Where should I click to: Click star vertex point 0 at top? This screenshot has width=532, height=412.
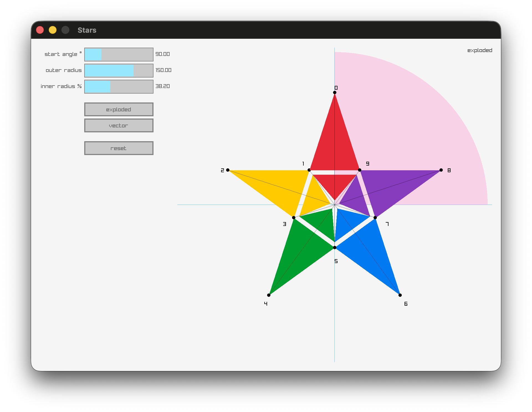click(335, 92)
